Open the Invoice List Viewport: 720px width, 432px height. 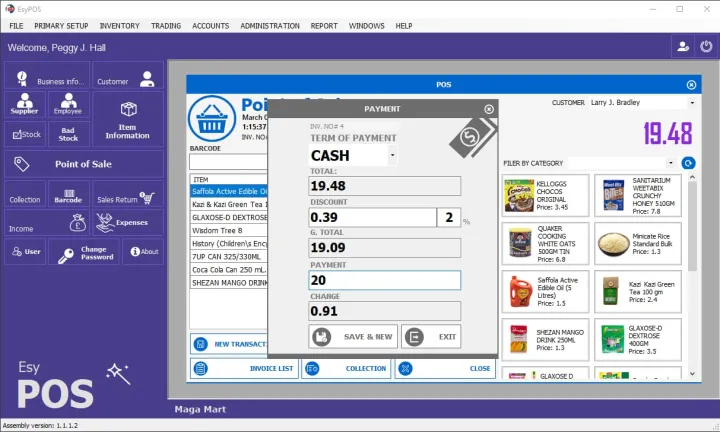tap(244, 368)
